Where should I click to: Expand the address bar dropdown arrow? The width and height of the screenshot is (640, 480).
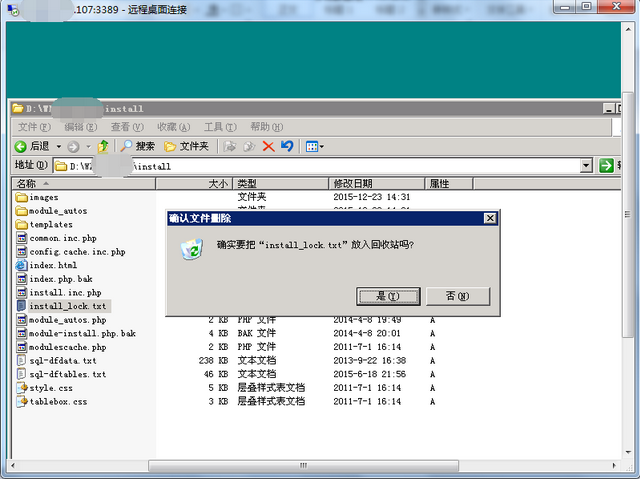point(586,165)
